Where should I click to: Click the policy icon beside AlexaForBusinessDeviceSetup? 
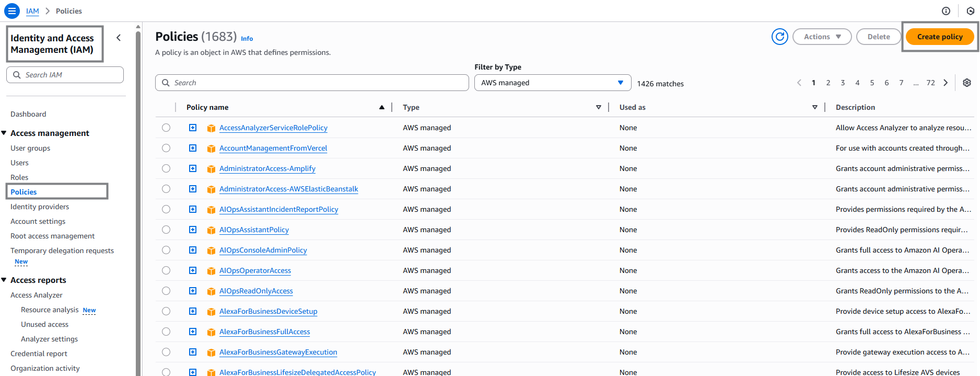(211, 312)
